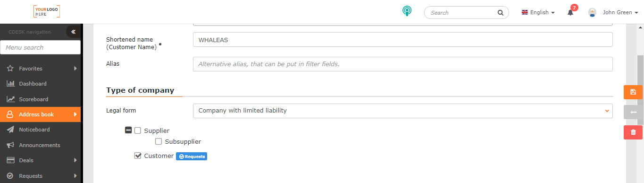Click the YOUR LOGO HERE logo
Viewport: 644px width, 183px height.
click(47, 12)
